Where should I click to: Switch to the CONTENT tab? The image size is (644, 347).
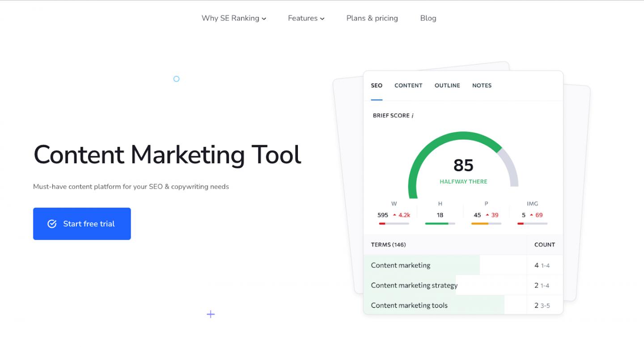(x=408, y=86)
